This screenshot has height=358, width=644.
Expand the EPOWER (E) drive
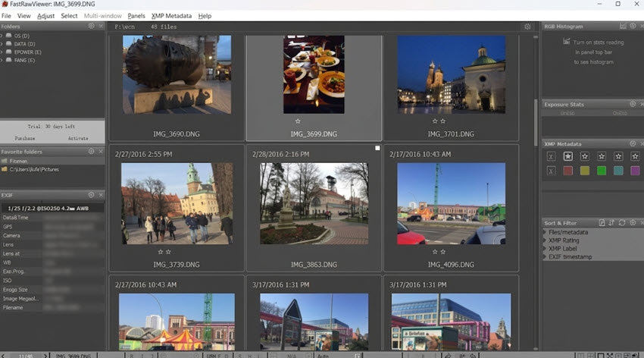tap(2, 52)
